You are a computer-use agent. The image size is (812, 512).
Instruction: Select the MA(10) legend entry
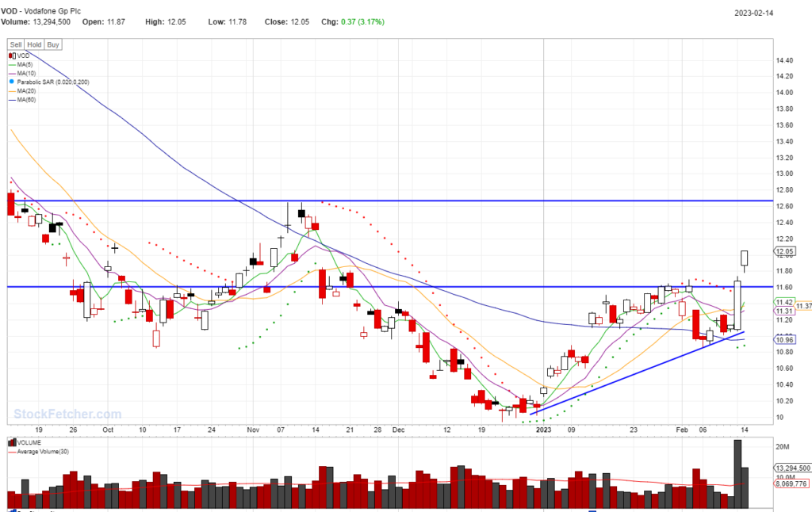click(22, 74)
